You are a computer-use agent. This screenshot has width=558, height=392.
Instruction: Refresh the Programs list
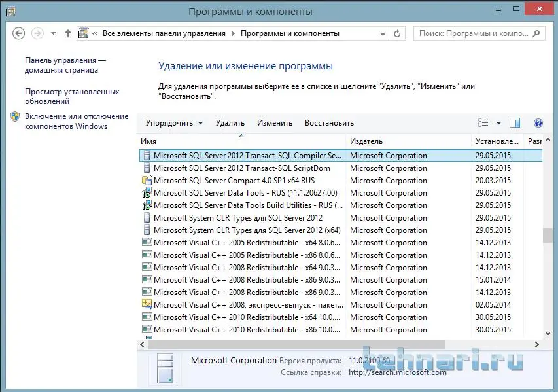click(397, 34)
